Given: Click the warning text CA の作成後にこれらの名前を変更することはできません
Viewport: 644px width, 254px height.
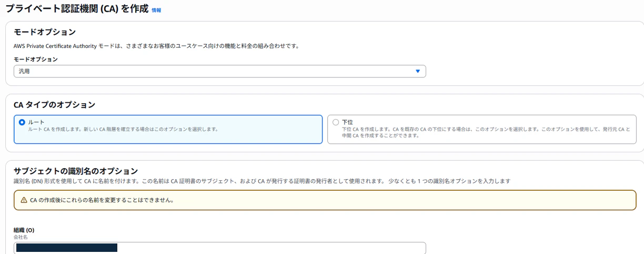Looking at the screenshot, I should point(102,200).
